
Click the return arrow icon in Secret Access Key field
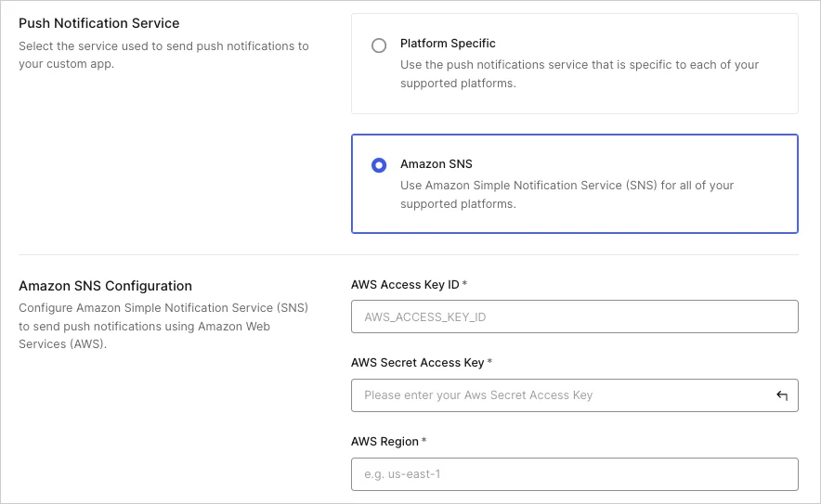tap(782, 395)
